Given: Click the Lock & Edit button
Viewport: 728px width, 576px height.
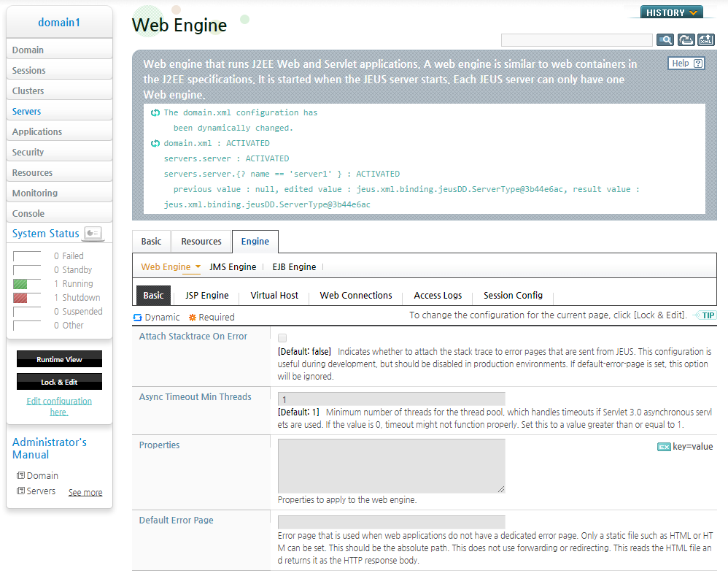Looking at the screenshot, I should (59, 382).
